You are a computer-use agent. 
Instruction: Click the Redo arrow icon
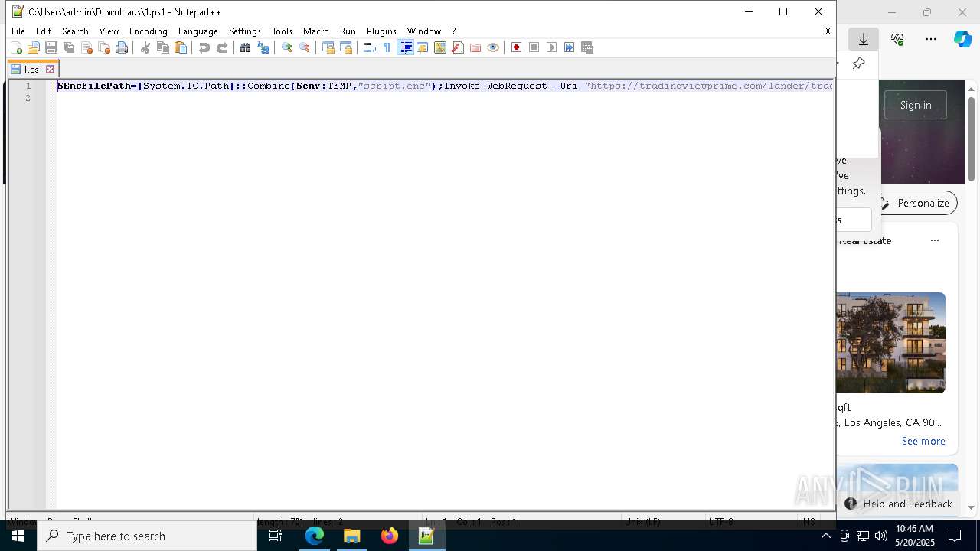pos(222,47)
